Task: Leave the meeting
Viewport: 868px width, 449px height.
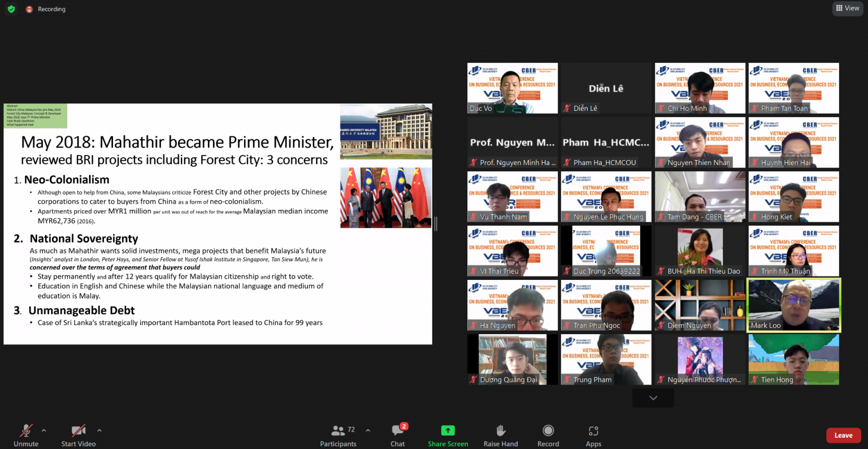Action: 843,435
